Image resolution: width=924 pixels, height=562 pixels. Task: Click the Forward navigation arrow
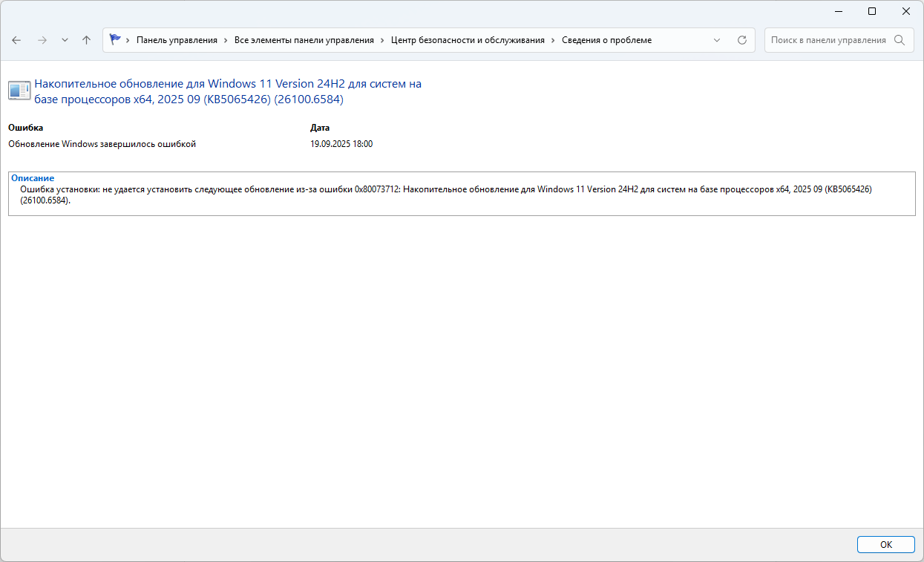pyautogui.click(x=42, y=40)
